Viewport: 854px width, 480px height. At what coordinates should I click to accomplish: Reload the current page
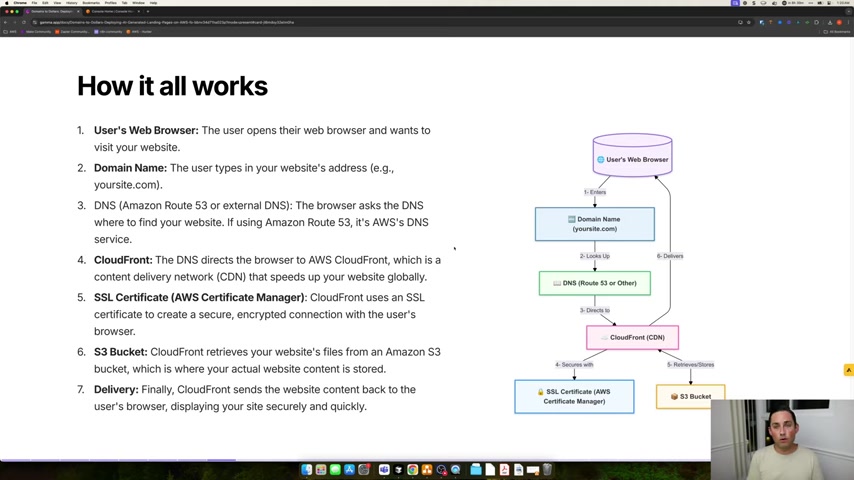click(23, 22)
